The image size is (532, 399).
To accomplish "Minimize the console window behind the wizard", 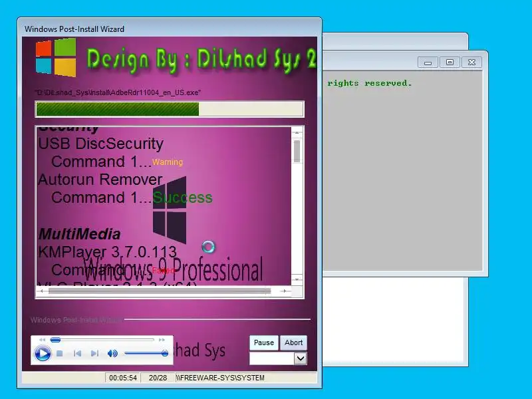I will coord(428,63).
